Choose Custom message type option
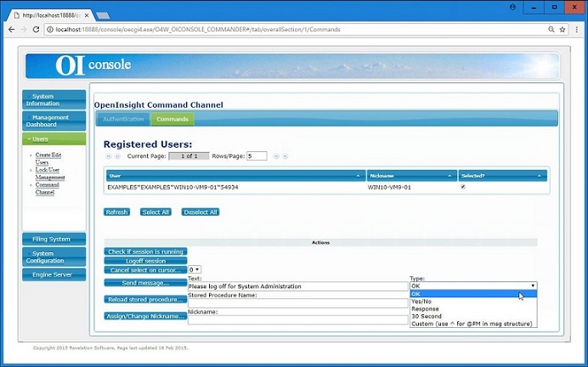The height and width of the screenshot is (367, 588). 473,324
